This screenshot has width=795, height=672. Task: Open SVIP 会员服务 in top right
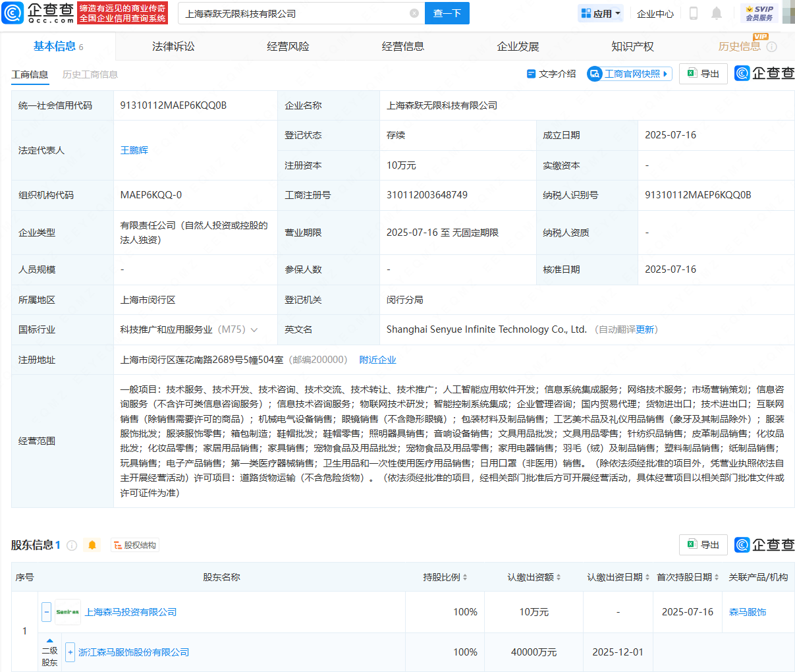click(759, 13)
